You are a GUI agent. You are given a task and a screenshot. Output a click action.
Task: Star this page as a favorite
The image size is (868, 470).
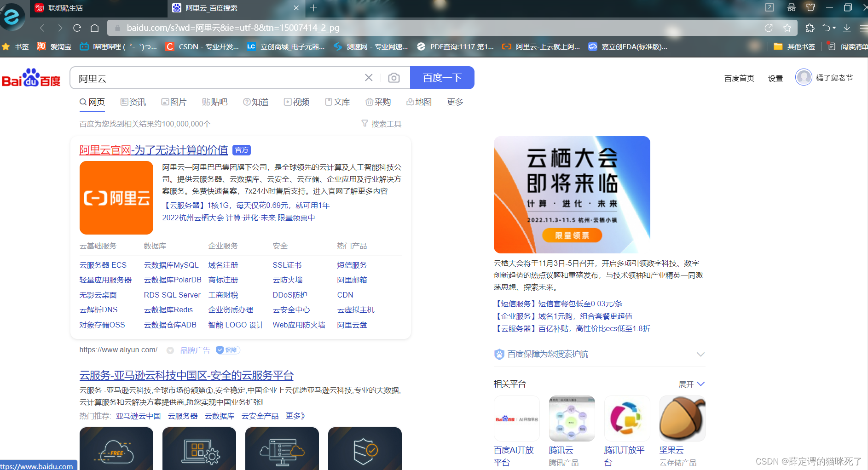pos(787,28)
